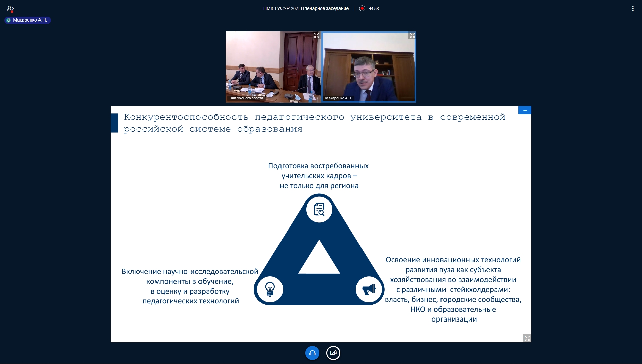Click the 44:58 recording timer
The image size is (642, 364).
click(x=374, y=9)
